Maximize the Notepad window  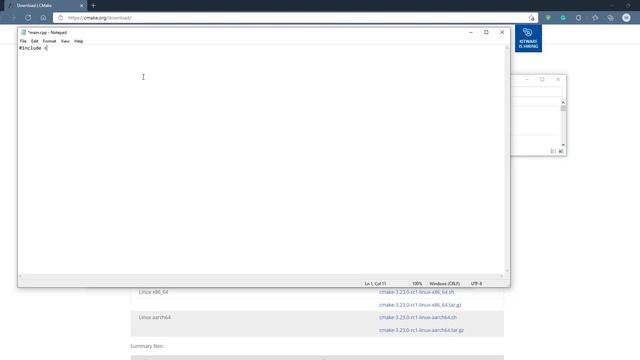coord(486,32)
